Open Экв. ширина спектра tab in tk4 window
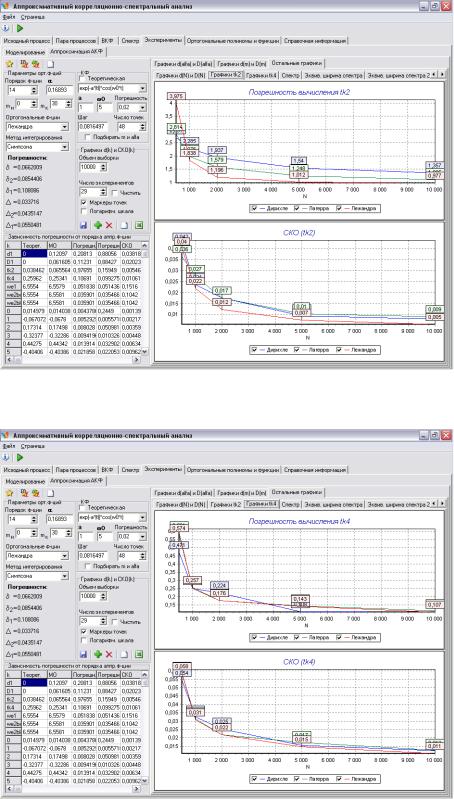The width and height of the screenshot is (454, 799). 333,504
